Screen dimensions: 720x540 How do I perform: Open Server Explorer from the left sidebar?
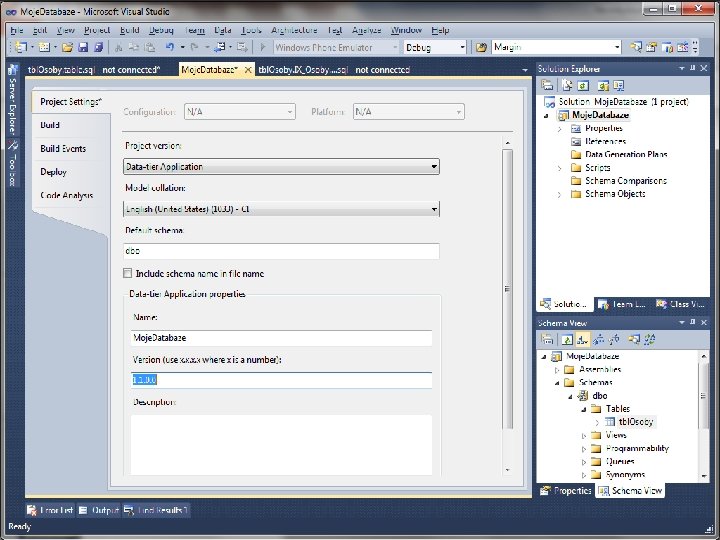[x=12, y=100]
